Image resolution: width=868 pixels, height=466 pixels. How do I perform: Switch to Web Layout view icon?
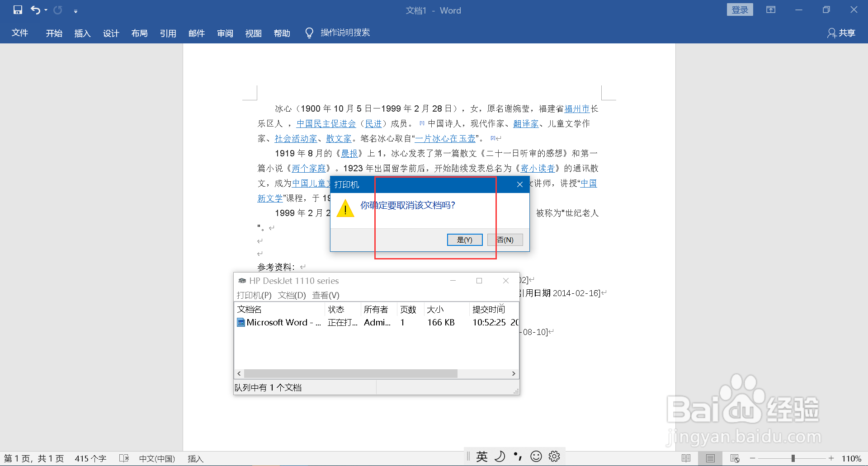[735, 458]
